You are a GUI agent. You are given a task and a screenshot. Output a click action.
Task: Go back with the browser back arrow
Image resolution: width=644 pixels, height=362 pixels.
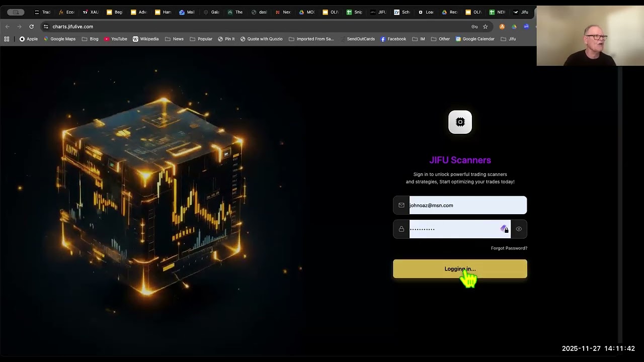coord(8,27)
